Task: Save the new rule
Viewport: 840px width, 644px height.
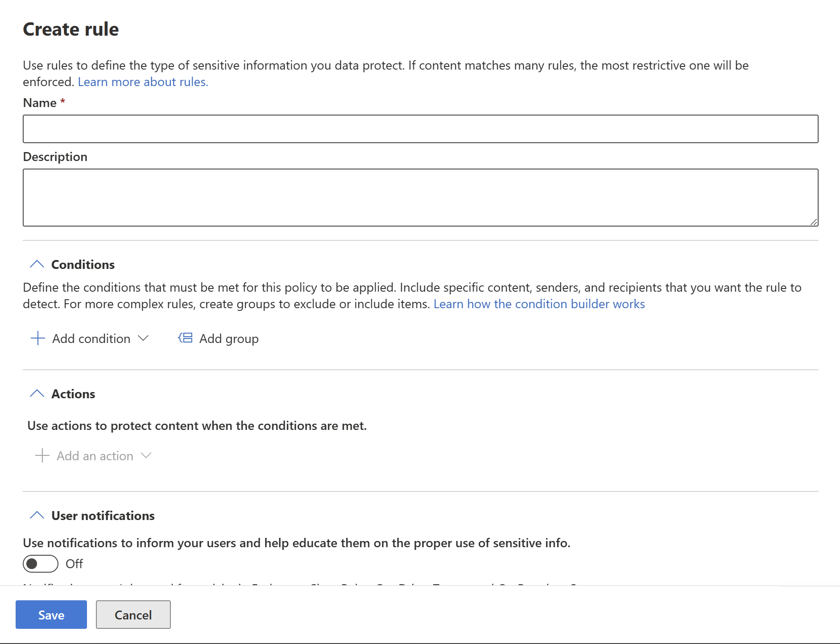Action: pos(51,615)
